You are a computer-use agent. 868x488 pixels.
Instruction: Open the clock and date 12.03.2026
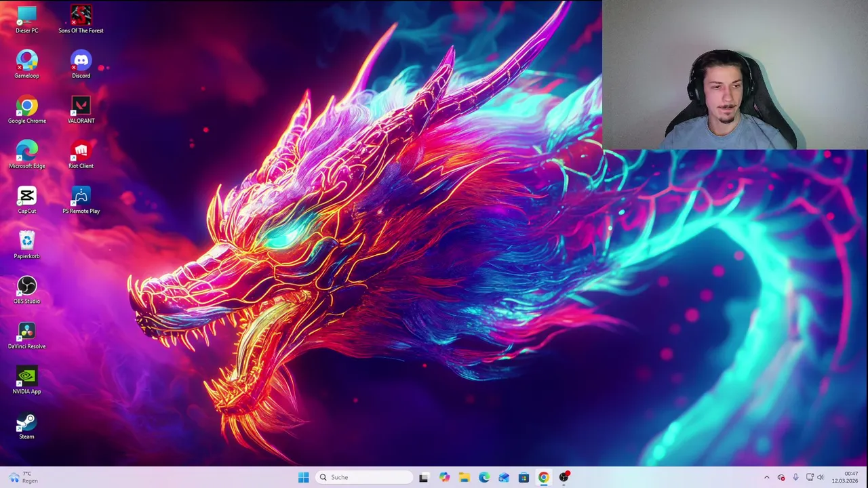(x=845, y=477)
